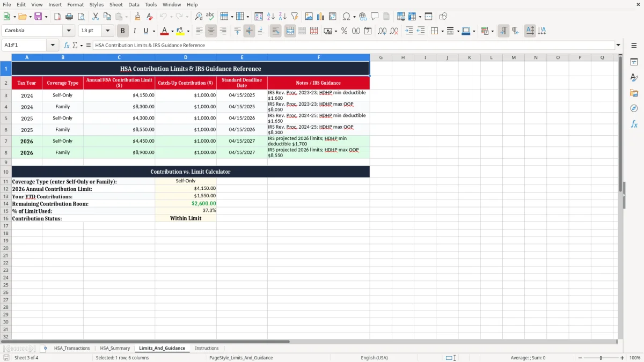Toggle Underline formatting
The image size is (644, 362).
coord(145,31)
